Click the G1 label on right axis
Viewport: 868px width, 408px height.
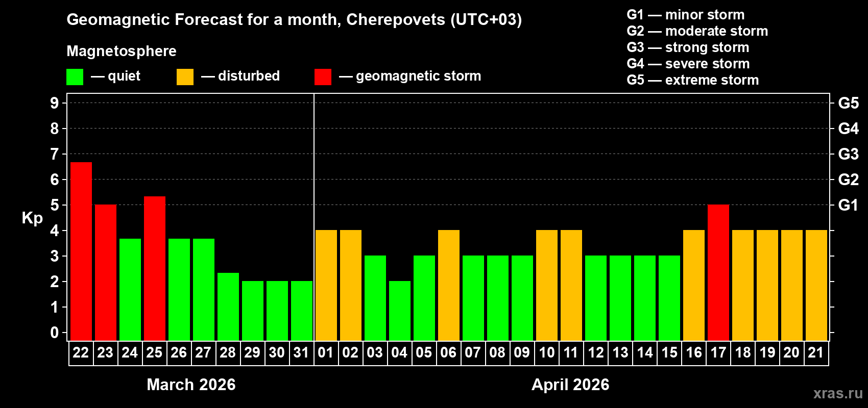click(x=849, y=205)
